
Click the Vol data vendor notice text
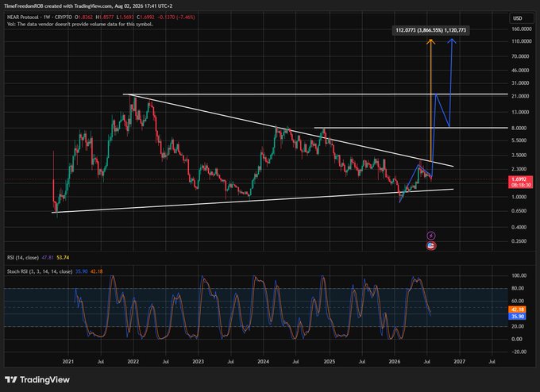click(80, 24)
